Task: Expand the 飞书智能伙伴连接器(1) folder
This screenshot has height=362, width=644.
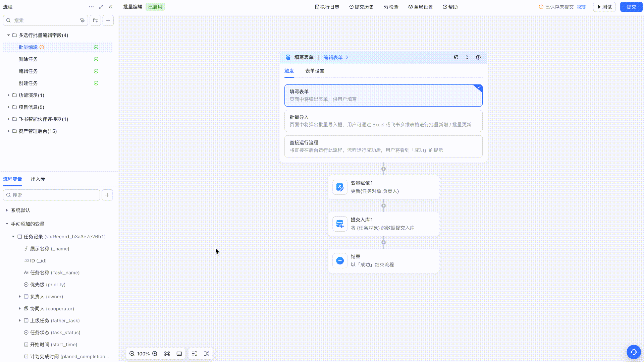Action: click(x=8, y=119)
